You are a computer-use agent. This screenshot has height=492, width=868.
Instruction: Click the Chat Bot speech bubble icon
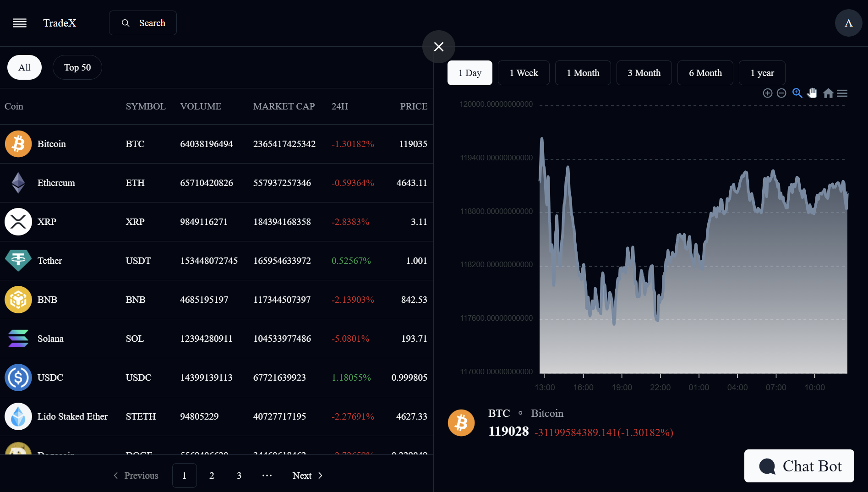pos(767,466)
